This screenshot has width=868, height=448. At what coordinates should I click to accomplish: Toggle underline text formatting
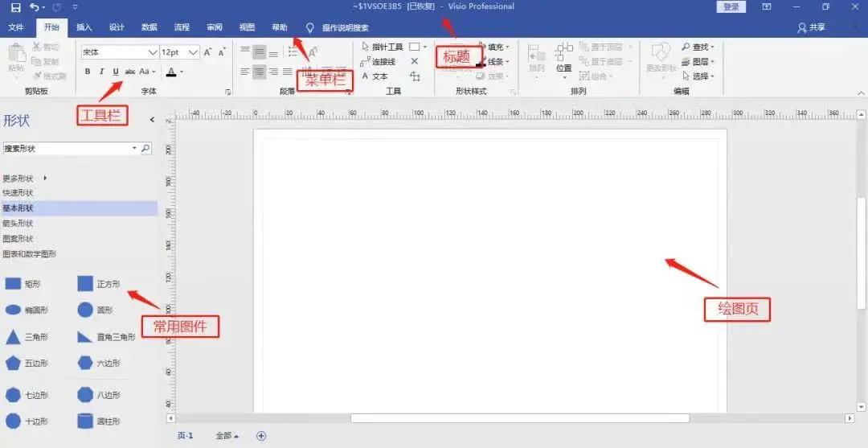(x=116, y=72)
